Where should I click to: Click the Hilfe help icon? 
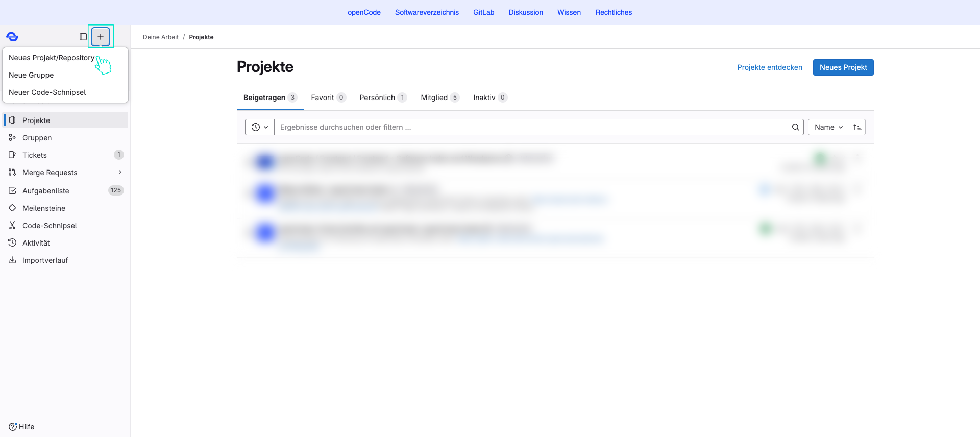click(13, 427)
